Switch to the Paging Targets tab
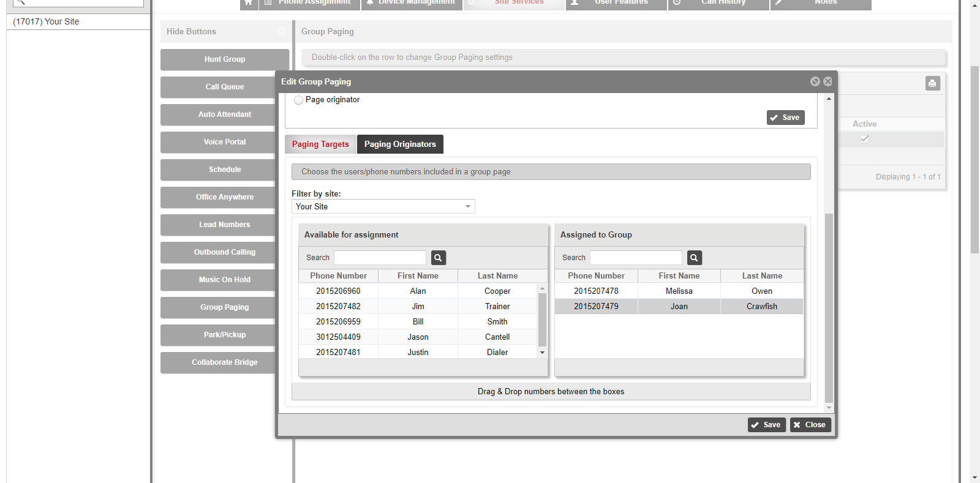This screenshot has width=980, height=483. (x=320, y=144)
